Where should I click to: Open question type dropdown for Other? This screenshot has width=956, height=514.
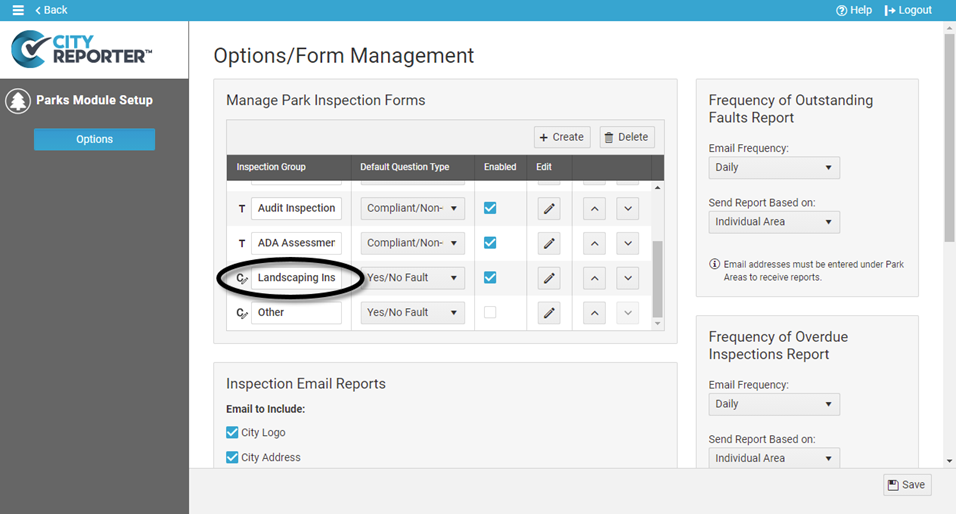[x=413, y=312]
